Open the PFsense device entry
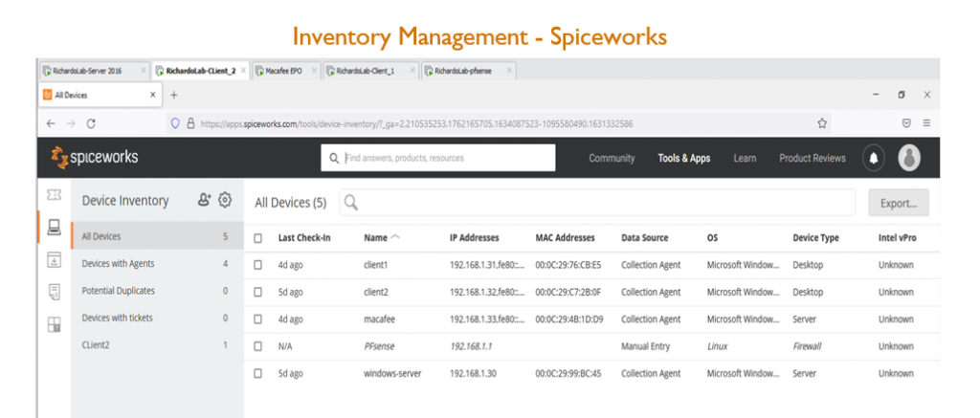Screen dimensions: 980x418 tap(379, 346)
